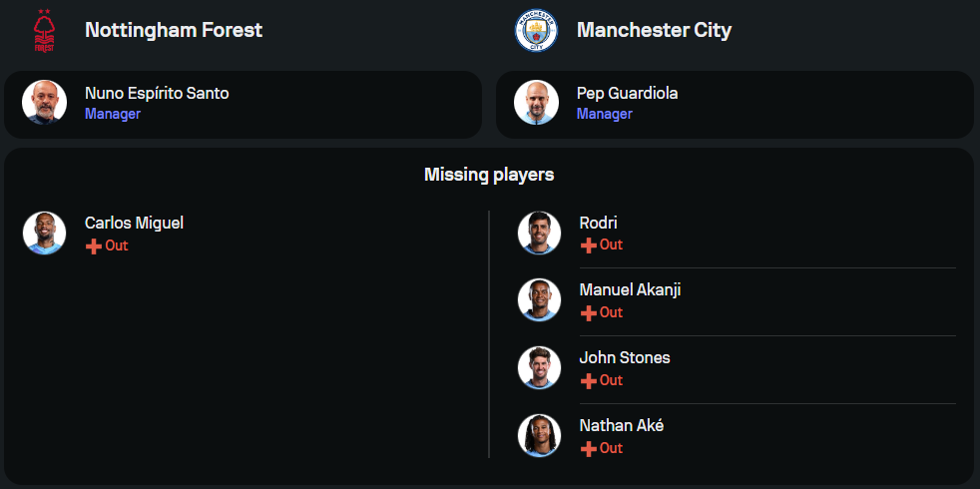Open Nuno Espírito Santo's manager photo
This screenshot has height=489, width=980.
[44, 103]
